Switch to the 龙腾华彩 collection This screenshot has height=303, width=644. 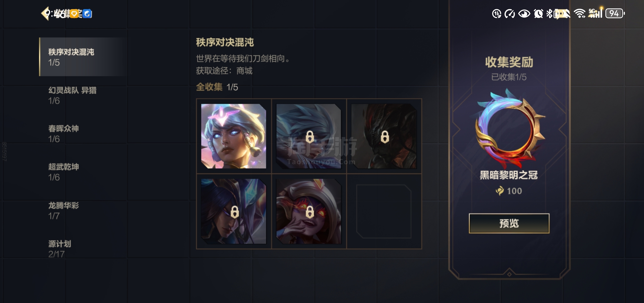coord(83,211)
